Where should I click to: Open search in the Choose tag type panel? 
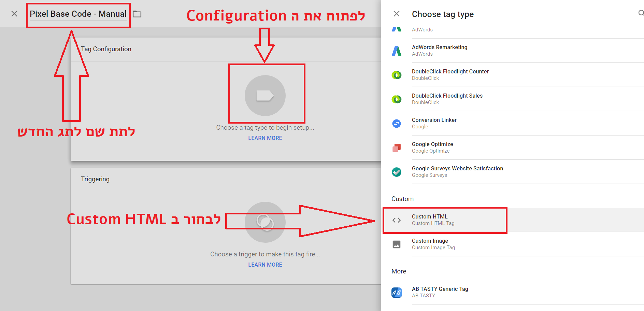(641, 13)
